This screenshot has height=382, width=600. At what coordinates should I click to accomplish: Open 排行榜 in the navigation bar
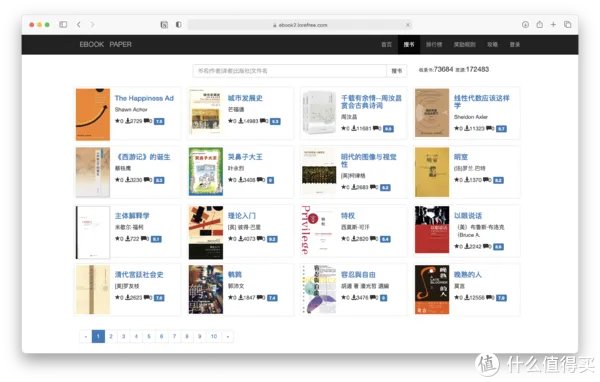tap(434, 44)
